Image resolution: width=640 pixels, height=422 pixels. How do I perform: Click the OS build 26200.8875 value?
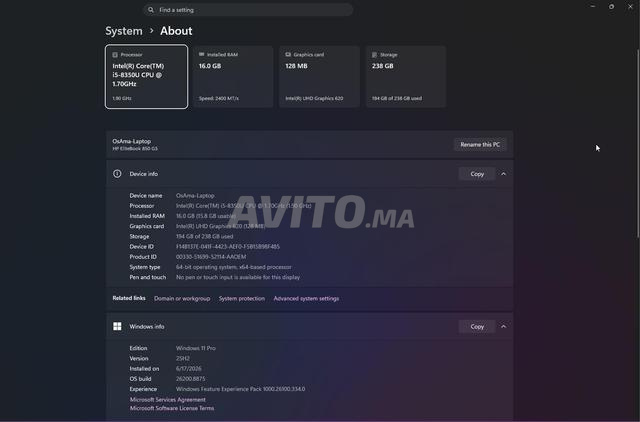(x=191, y=379)
